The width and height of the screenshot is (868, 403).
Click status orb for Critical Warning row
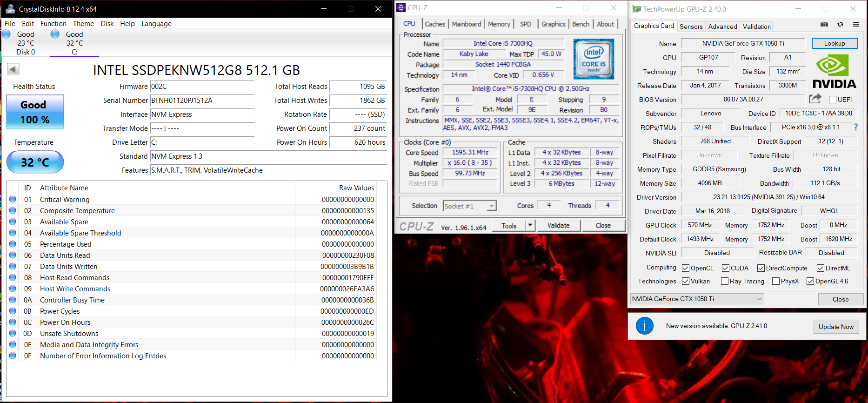click(13, 199)
